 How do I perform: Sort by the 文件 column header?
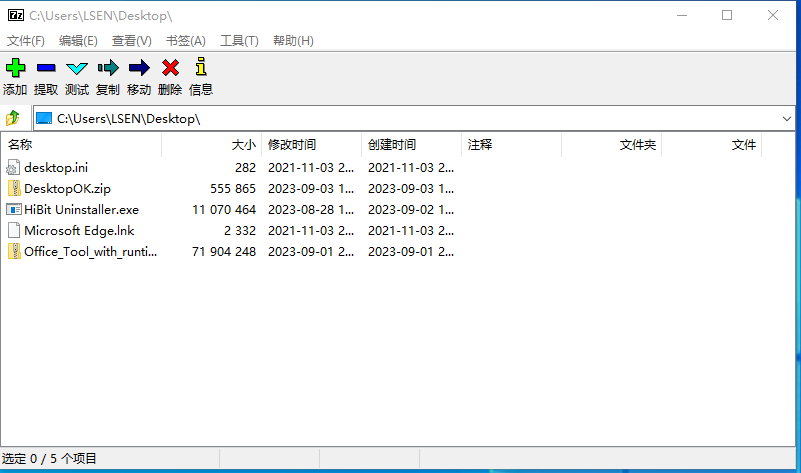pyautogui.click(x=712, y=145)
